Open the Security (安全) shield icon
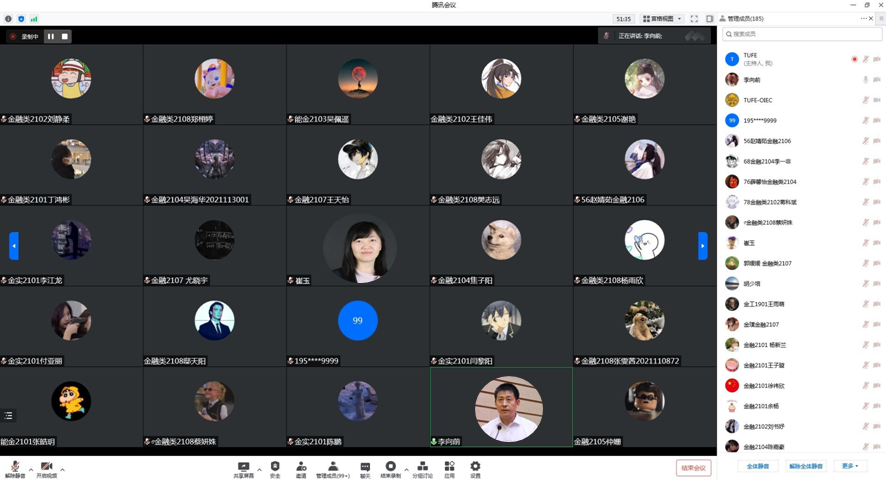Image resolution: width=886 pixels, height=480 pixels. pos(275,468)
